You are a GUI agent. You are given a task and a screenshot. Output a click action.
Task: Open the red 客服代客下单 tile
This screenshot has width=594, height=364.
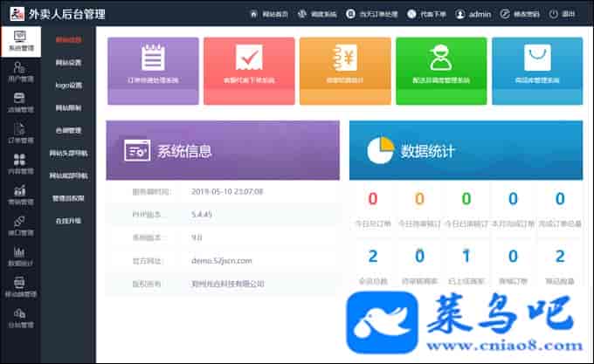pyautogui.click(x=248, y=64)
